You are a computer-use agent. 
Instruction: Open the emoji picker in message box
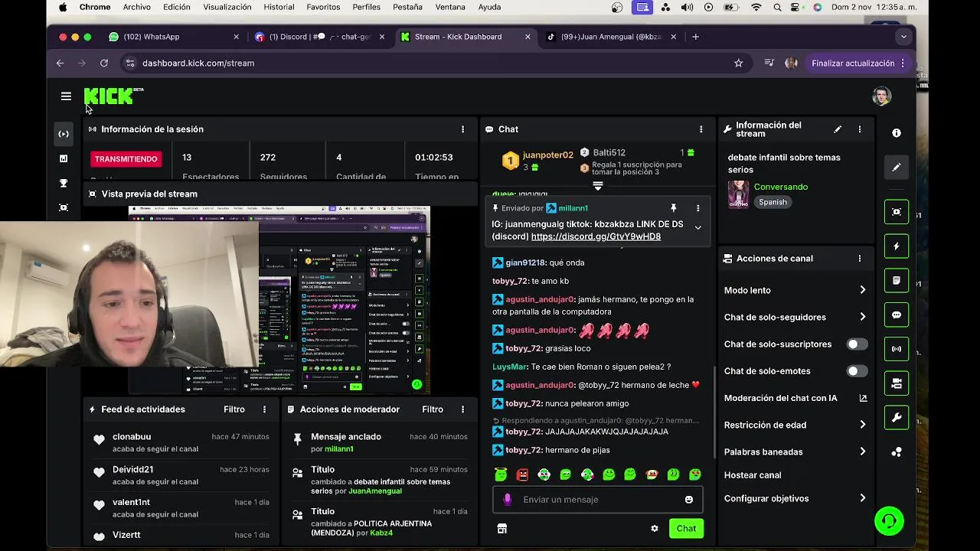[x=689, y=500]
